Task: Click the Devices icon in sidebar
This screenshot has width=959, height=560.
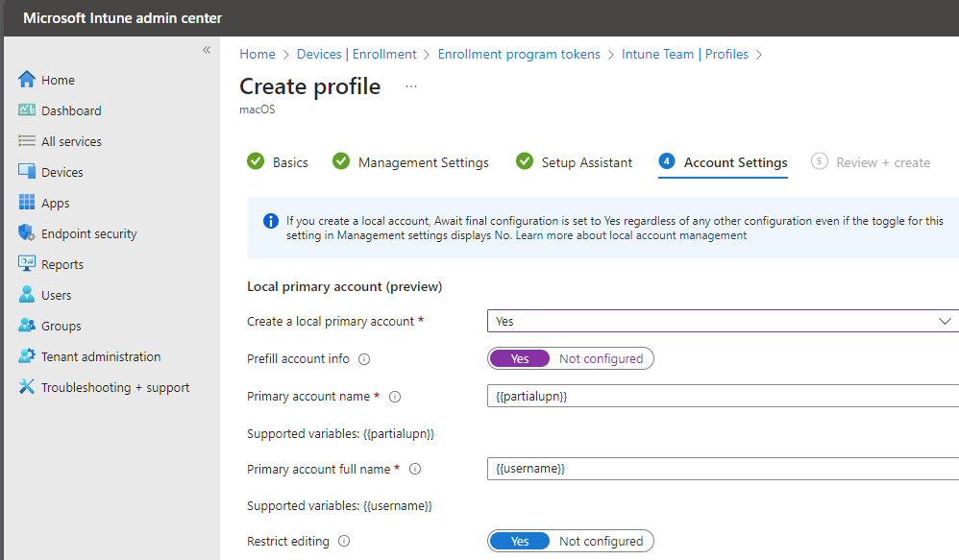Action: [27, 171]
